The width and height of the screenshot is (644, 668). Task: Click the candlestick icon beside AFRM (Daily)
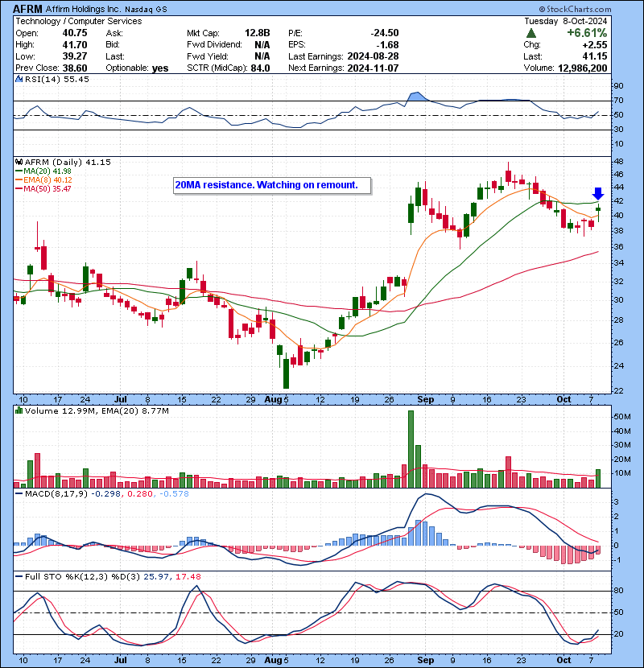19,162
